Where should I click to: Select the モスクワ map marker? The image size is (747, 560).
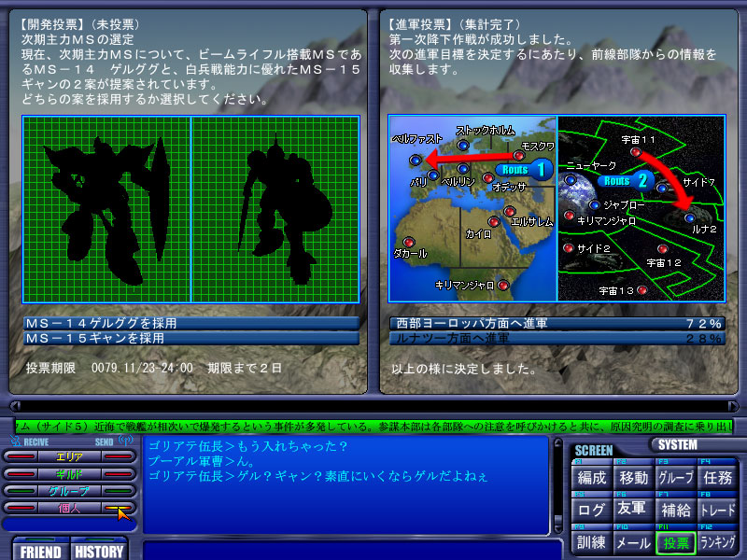(518, 155)
